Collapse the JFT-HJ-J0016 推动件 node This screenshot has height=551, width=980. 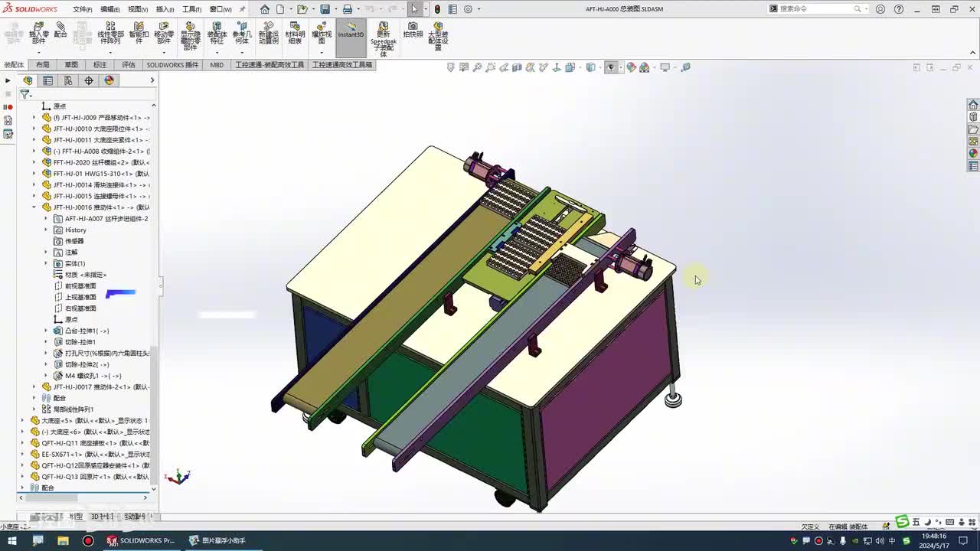point(34,207)
